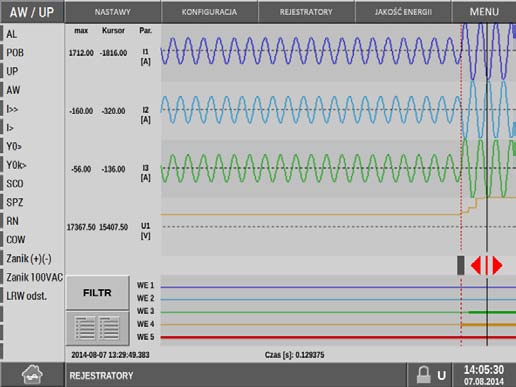
Task: Click the home icon in bottom bar
Action: point(32,374)
